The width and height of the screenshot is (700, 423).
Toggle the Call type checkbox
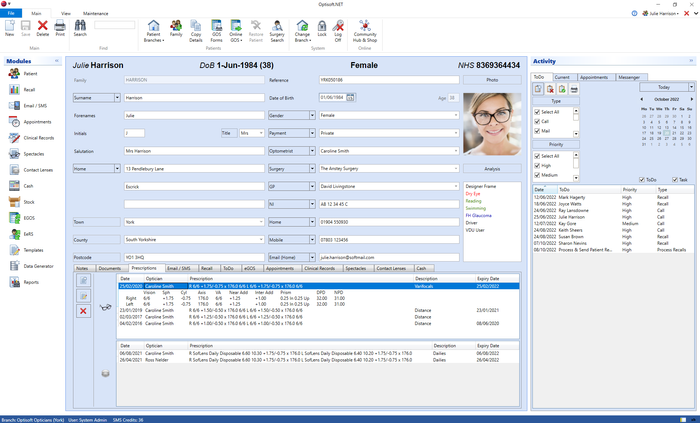click(x=537, y=121)
